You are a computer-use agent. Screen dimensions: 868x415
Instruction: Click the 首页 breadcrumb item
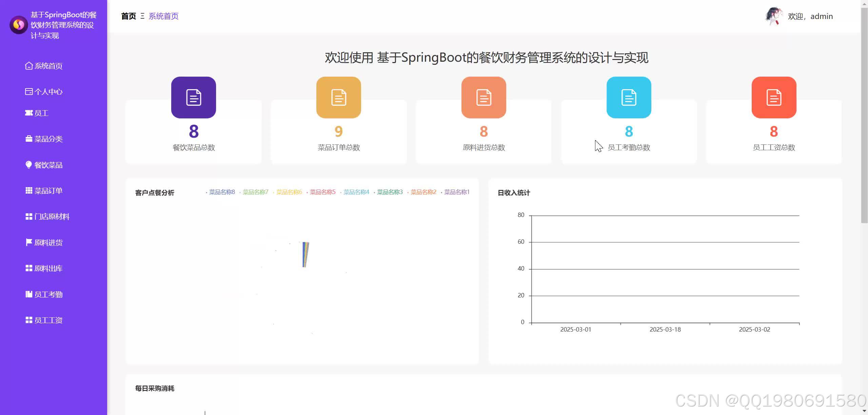[x=128, y=16]
